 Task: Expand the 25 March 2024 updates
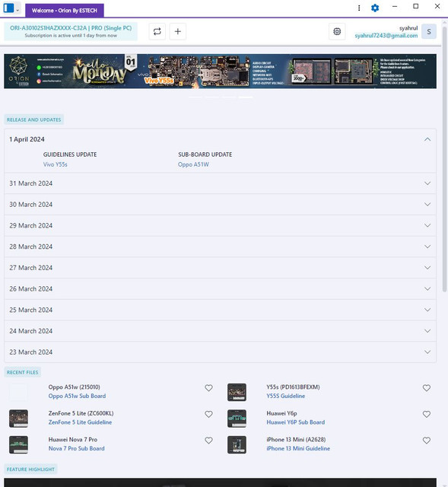coord(220,310)
